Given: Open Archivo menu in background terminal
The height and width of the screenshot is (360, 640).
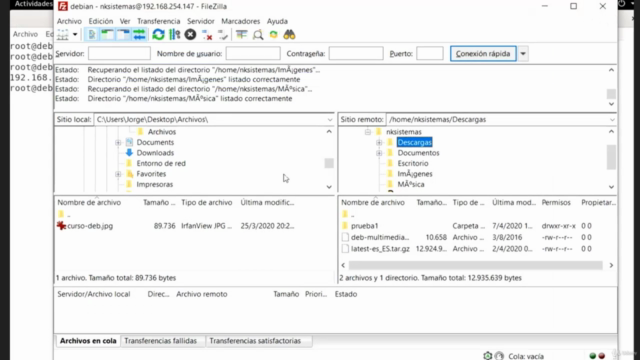Looking at the screenshot, I should (25, 34).
